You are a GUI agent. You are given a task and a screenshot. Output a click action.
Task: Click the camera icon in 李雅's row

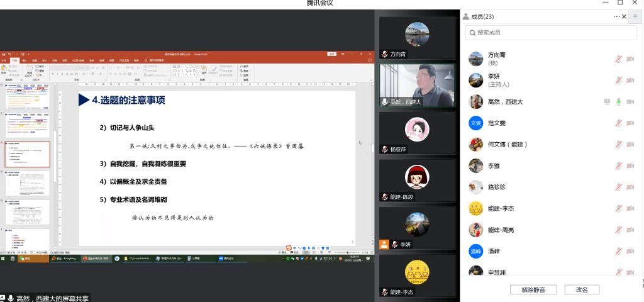tap(630, 166)
